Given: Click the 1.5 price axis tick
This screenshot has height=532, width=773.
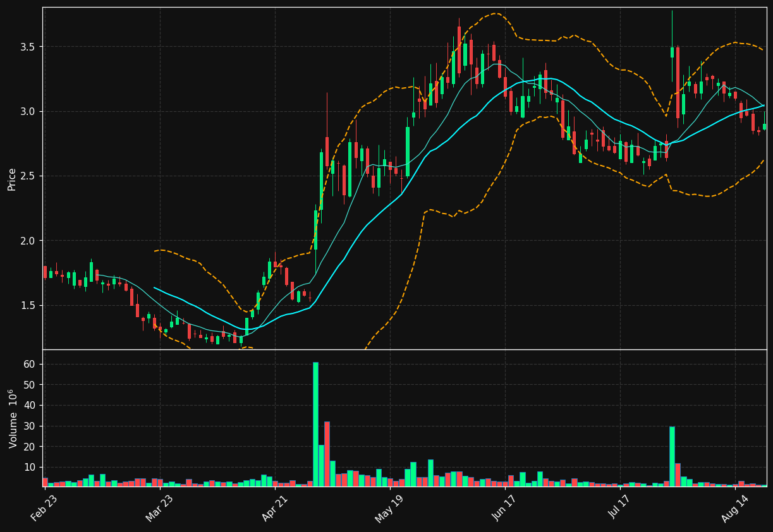Looking at the screenshot, I should (29, 305).
